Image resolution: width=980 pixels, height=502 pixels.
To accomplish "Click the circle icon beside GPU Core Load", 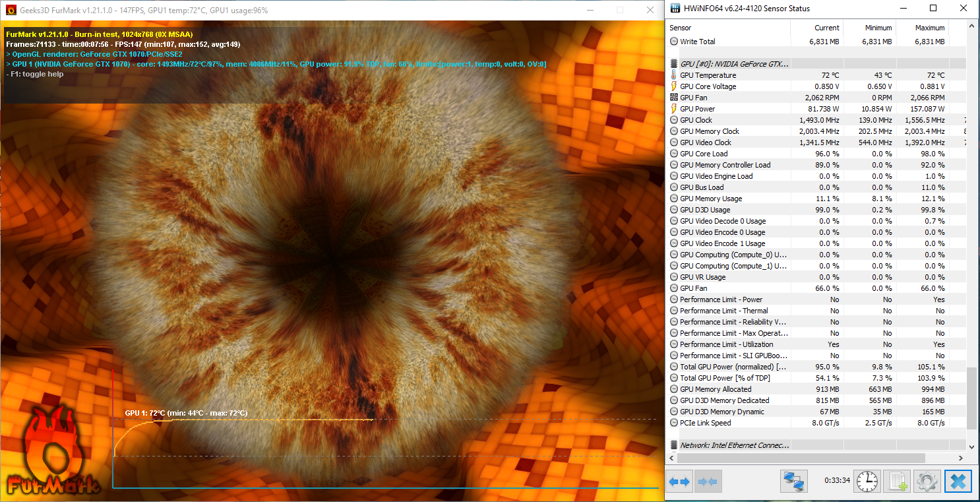I will click(x=673, y=154).
